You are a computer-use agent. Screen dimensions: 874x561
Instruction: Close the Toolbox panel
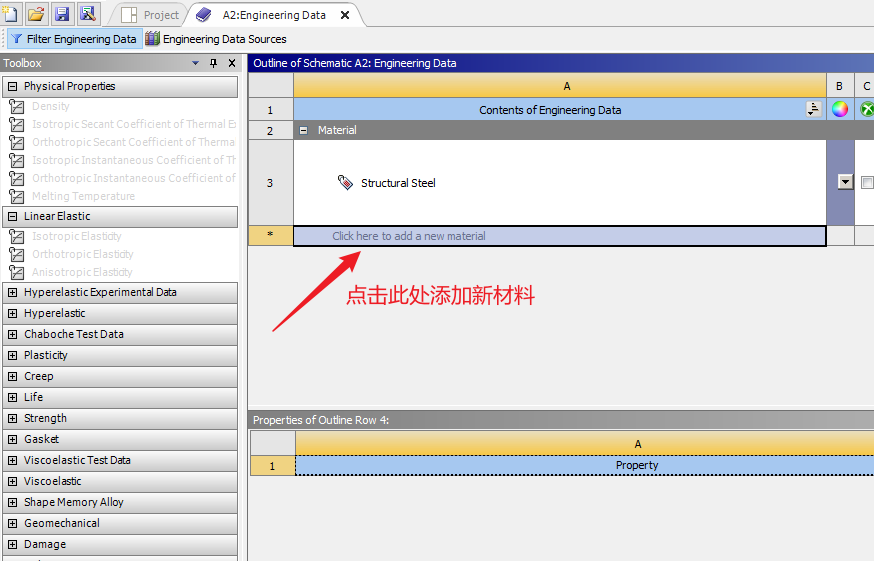point(232,63)
